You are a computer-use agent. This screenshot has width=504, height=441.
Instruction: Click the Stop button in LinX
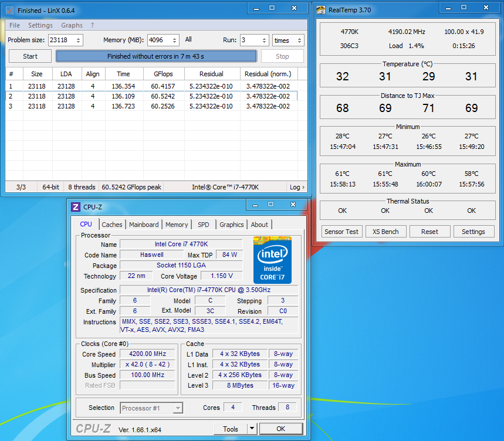[x=282, y=56]
